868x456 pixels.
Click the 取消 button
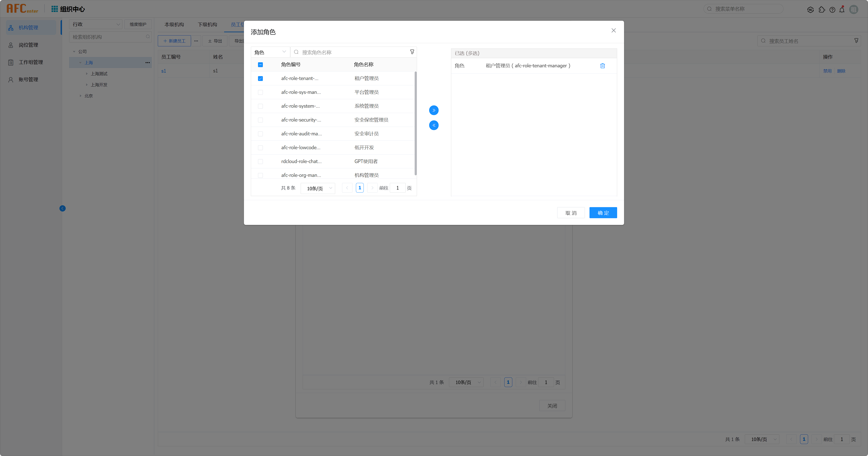point(571,213)
